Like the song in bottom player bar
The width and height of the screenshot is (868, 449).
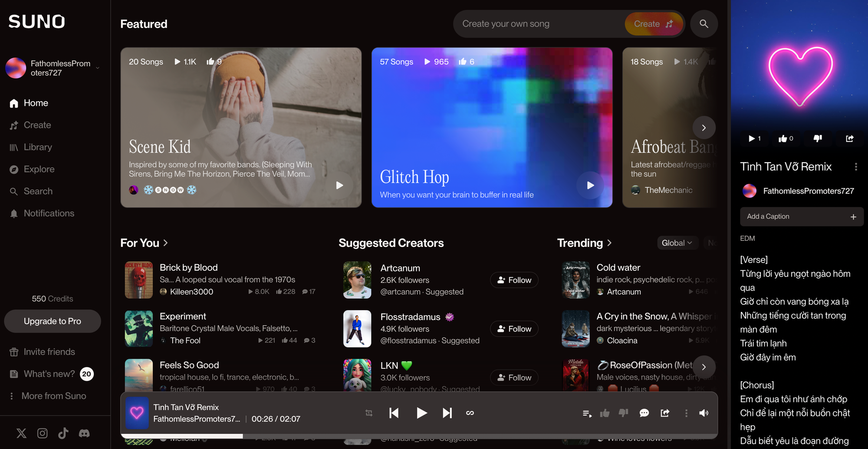point(605,413)
